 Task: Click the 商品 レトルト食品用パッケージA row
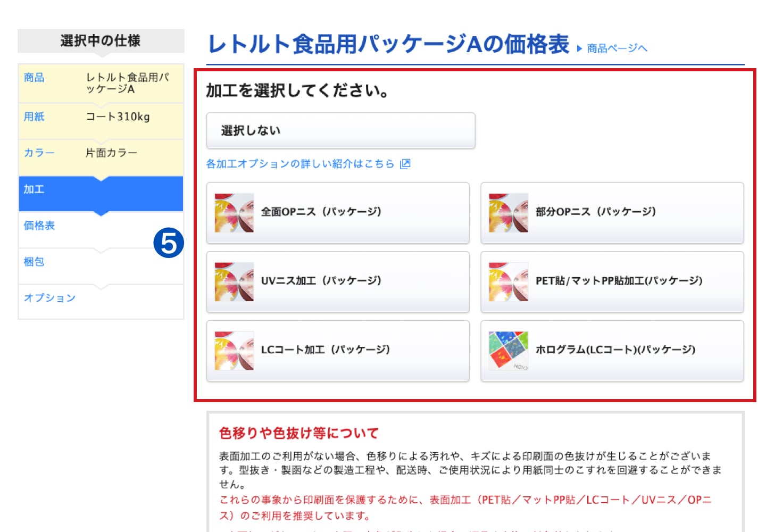click(x=101, y=83)
